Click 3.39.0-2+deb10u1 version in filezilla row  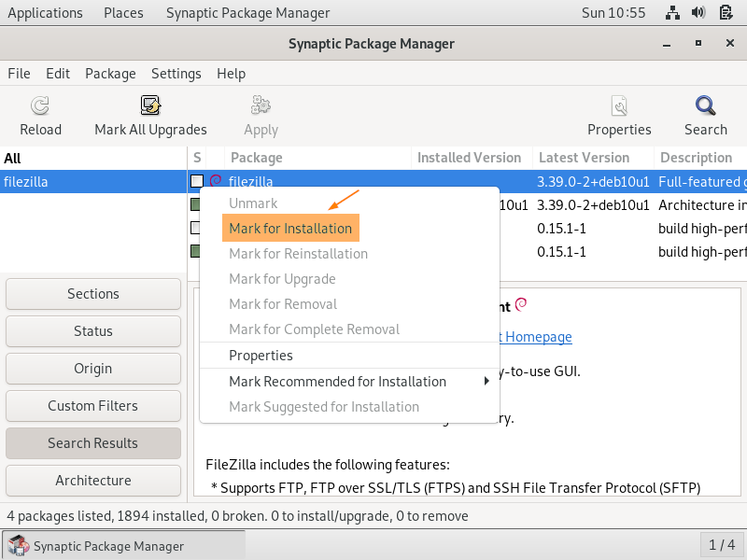pos(593,182)
